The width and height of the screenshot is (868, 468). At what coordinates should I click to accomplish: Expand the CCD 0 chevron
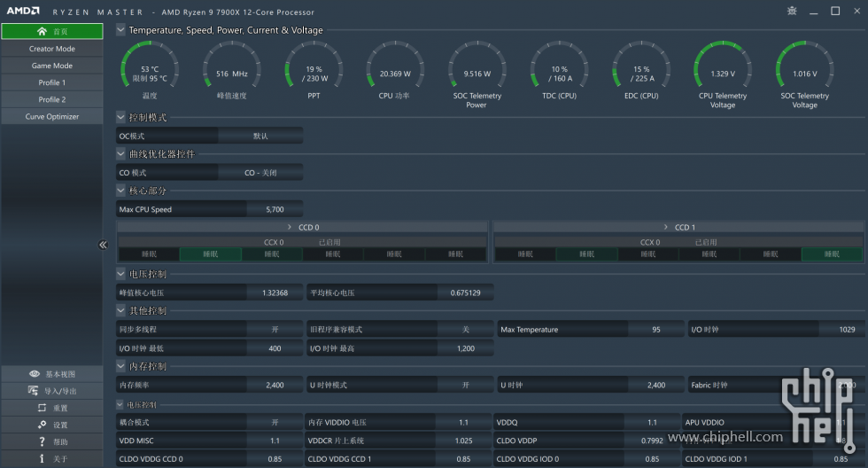tap(290, 227)
